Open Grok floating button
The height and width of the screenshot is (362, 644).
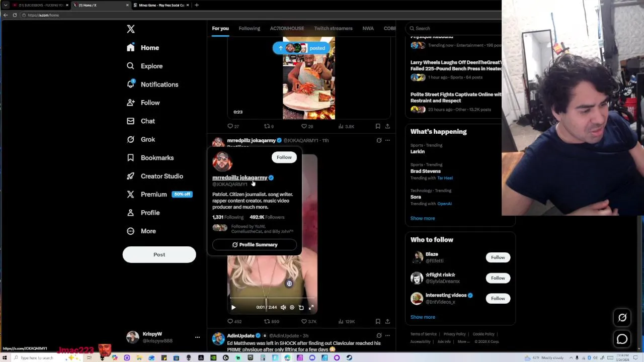622,318
